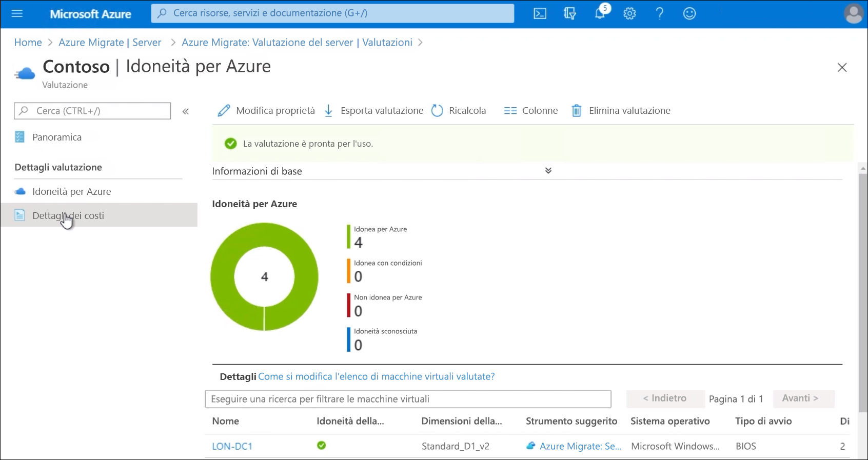
Task: Open the Feedback smiley icon
Action: point(689,13)
